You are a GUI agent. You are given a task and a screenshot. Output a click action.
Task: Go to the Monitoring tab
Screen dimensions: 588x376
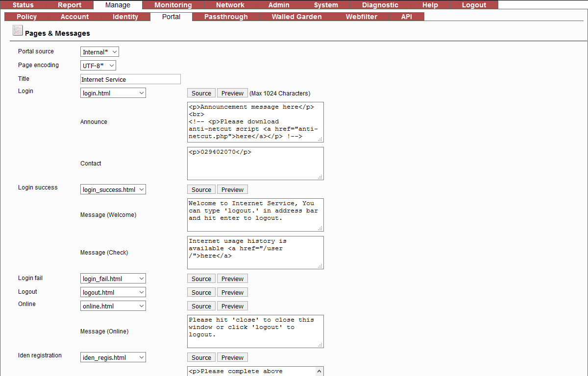pyautogui.click(x=173, y=5)
